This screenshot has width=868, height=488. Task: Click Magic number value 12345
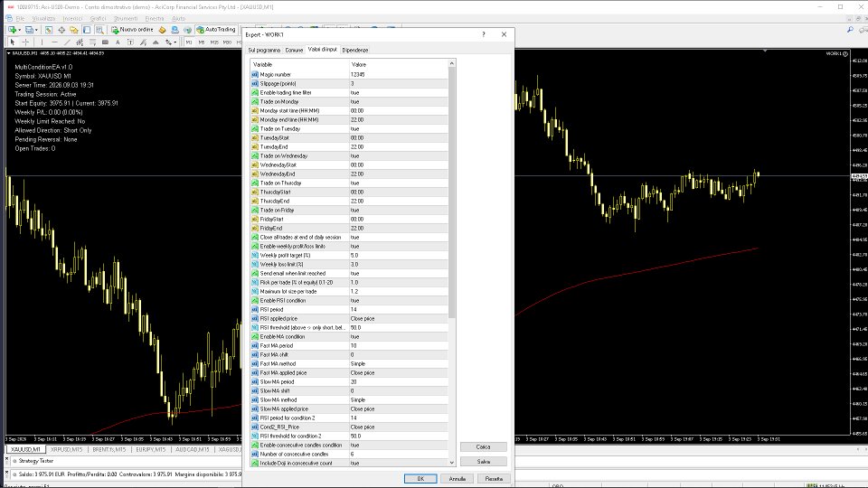point(399,75)
